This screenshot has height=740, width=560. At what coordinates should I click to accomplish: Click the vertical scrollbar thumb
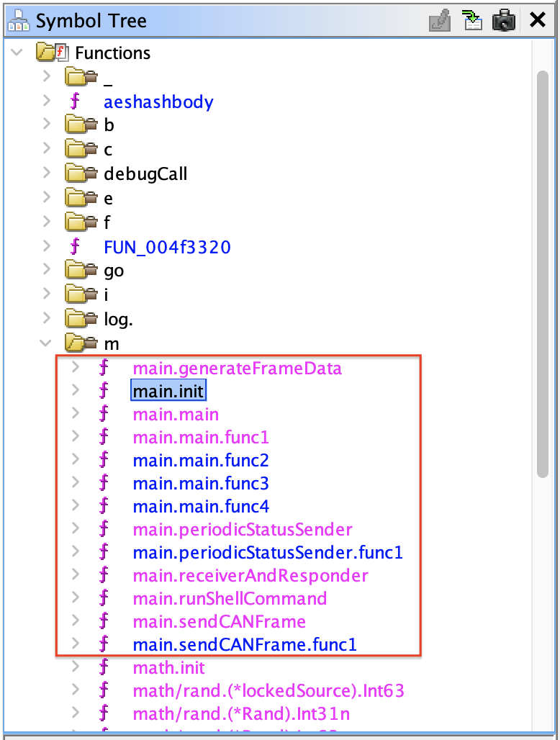(543, 274)
